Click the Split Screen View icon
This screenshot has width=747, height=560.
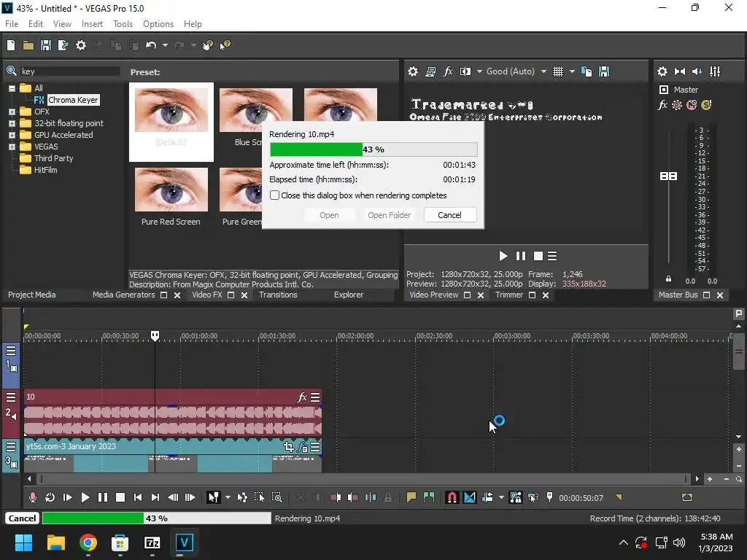465,71
